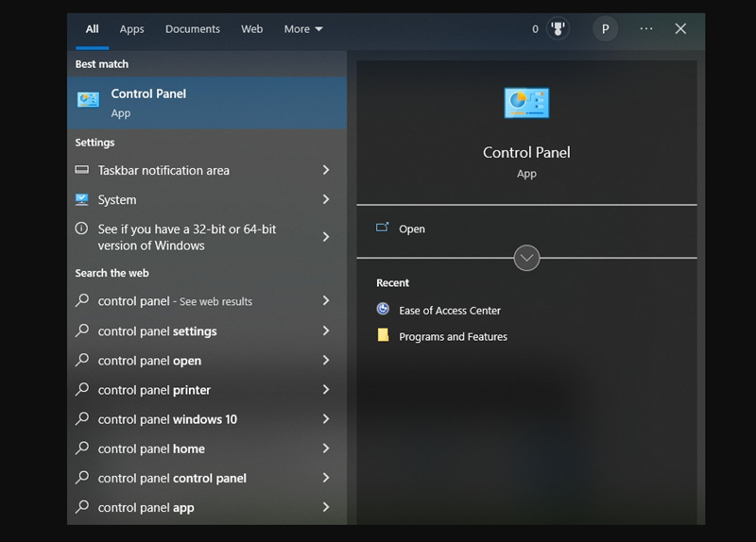Click the Ease of Access Center icon
Screen dimensions: 756x542
(383, 310)
